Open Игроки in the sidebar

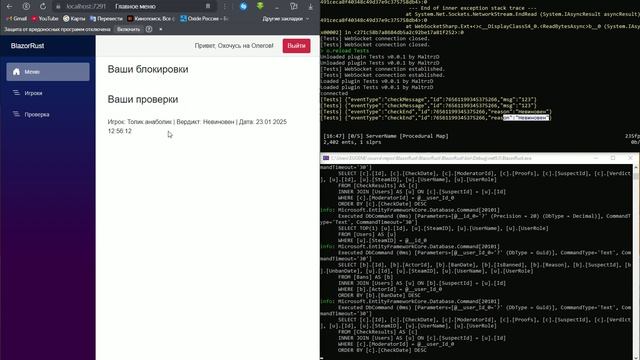pyautogui.click(x=48, y=93)
